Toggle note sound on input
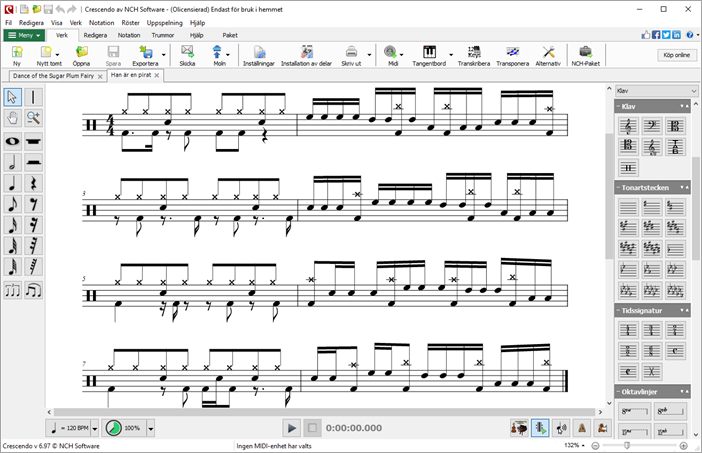The width and height of the screenshot is (702, 453). (x=561, y=428)
